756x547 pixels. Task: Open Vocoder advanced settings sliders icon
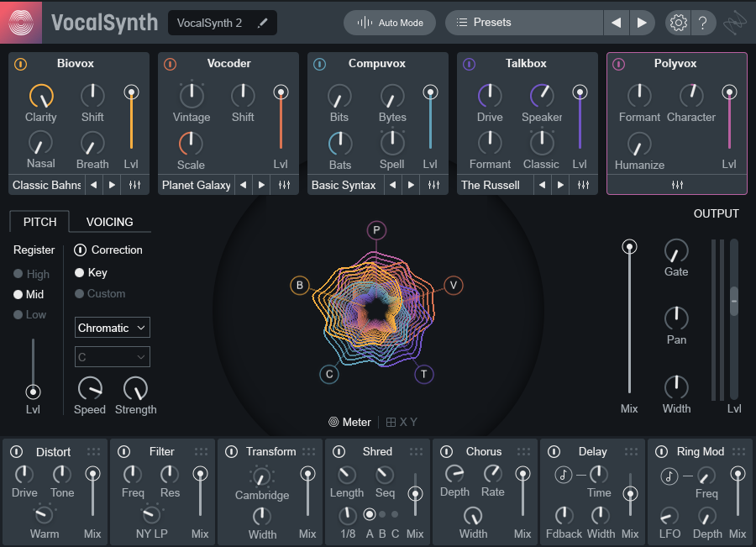[285, 185]
